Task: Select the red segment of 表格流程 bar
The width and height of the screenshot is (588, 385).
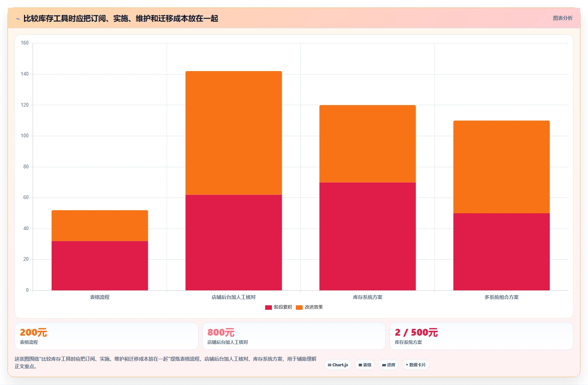Action: click(x=100, y=266)
